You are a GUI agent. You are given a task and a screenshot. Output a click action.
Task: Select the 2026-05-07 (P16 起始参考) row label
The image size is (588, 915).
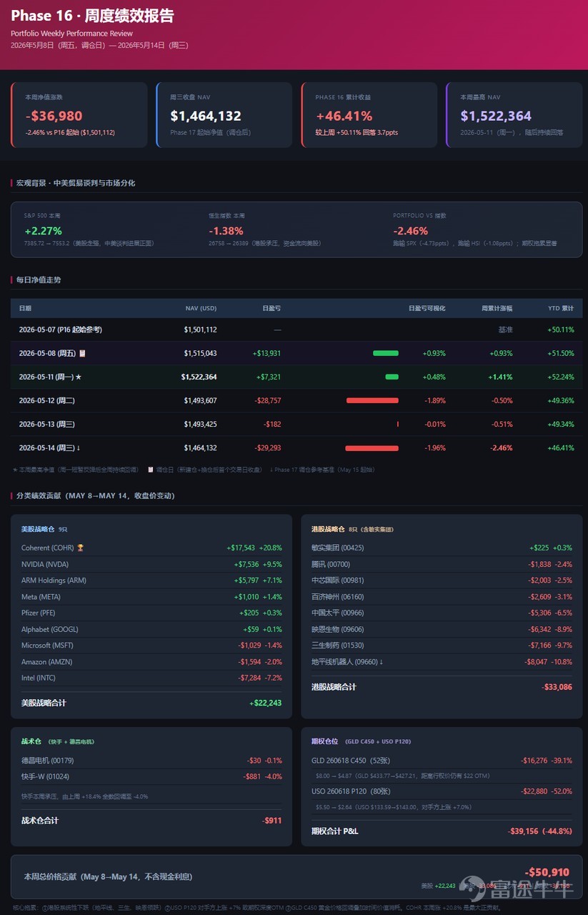[x=61, y=330]
